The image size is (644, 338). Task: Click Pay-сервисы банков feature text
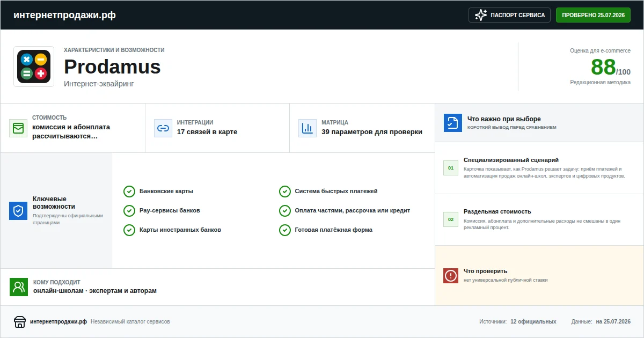pyautogui.click(x=170, y=211)
